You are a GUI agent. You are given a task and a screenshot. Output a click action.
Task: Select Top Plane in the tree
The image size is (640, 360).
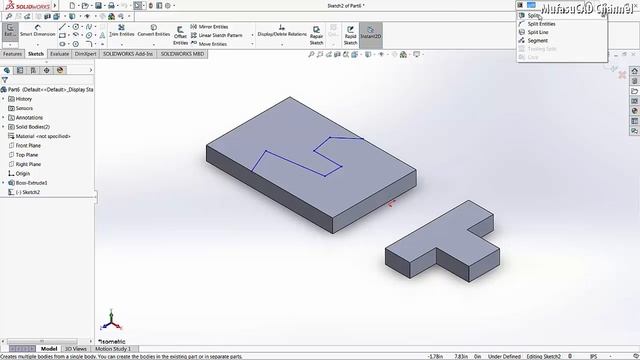click(x=23, y=155)
